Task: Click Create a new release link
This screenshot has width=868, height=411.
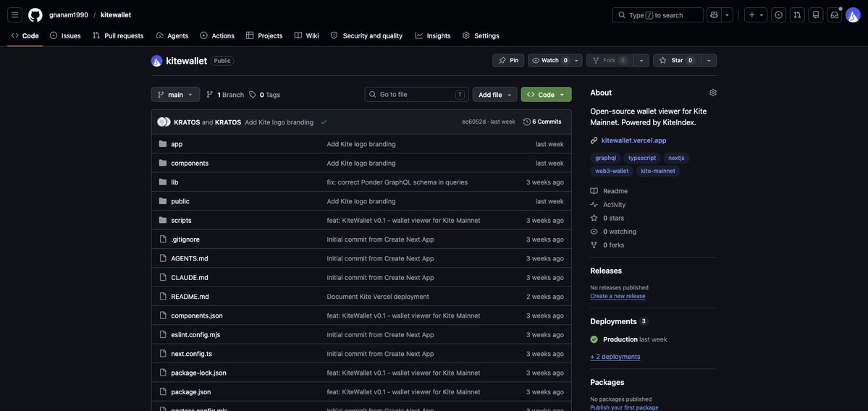Action: pos(618,296)
